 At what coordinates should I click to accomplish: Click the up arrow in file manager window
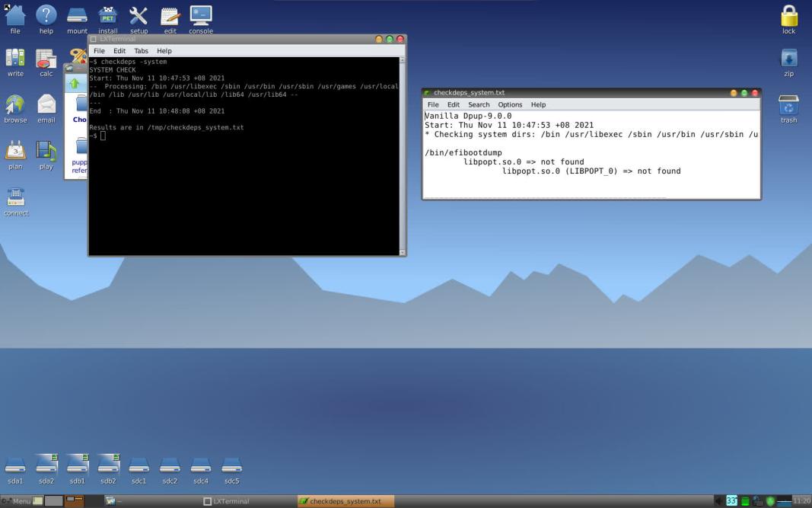[x=74, y=84]
